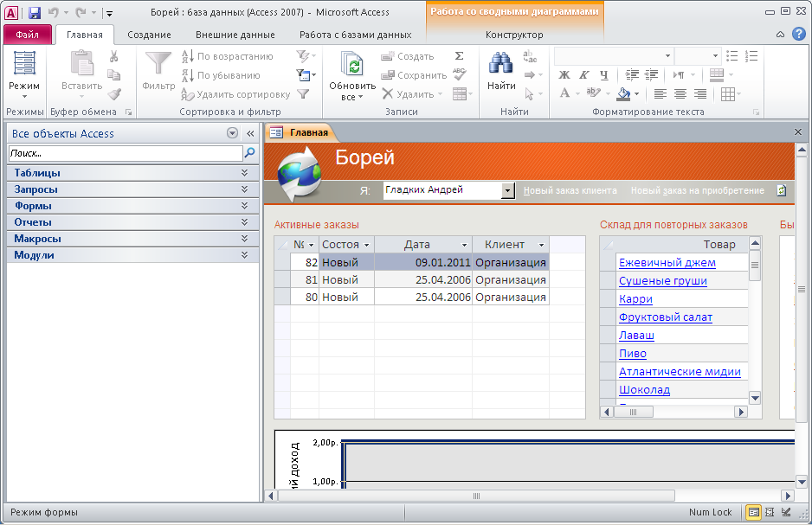Open the Гладких Андрей combo box

click(507, 190)
